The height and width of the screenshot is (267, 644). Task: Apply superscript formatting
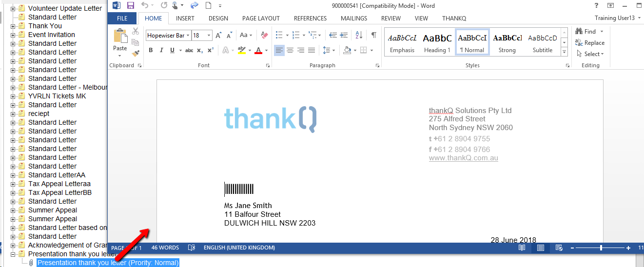coord(211,50)
